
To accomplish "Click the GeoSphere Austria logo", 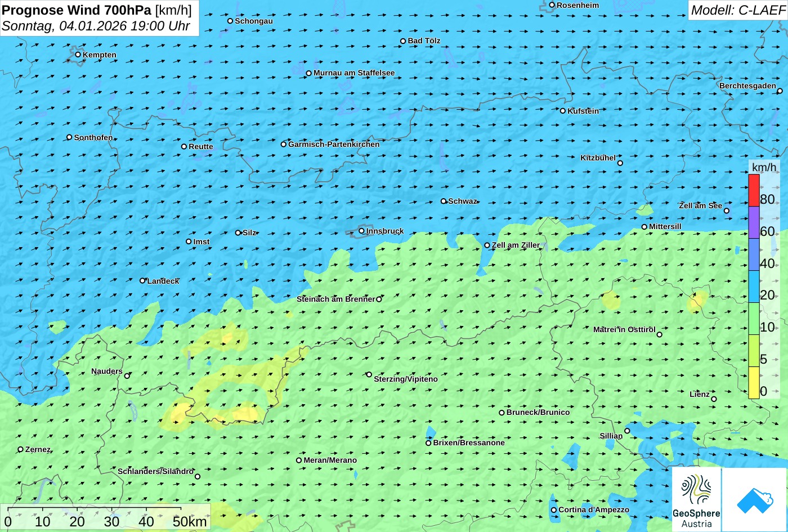I will (696, 500).
